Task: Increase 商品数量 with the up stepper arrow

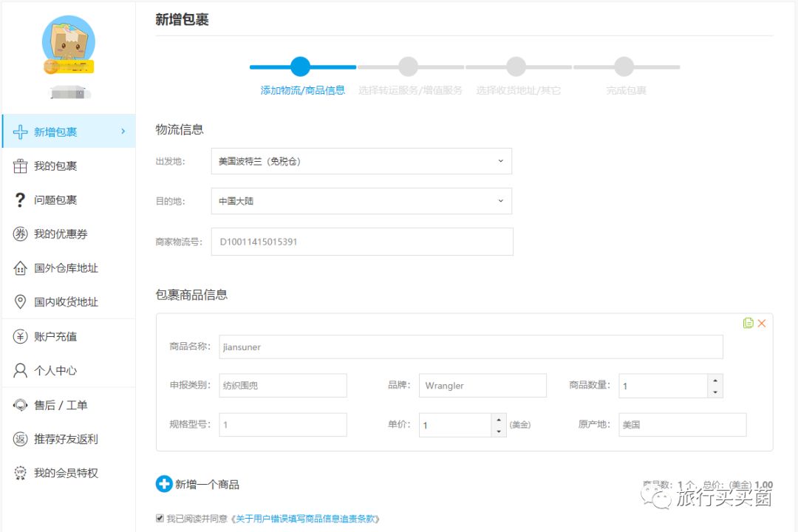Action: pos(715,381)
